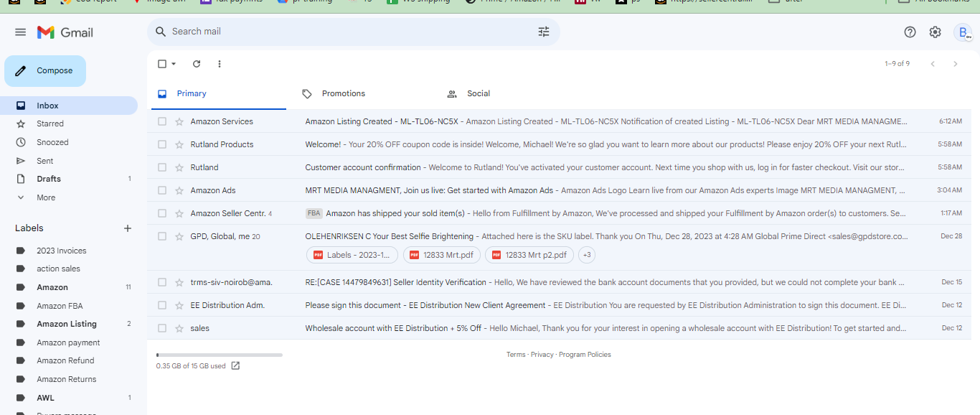Image resolution: width=980 pixels, height=415 pixels.
Task: Go to older messages arrow
Action: click(x=955, y=64)
